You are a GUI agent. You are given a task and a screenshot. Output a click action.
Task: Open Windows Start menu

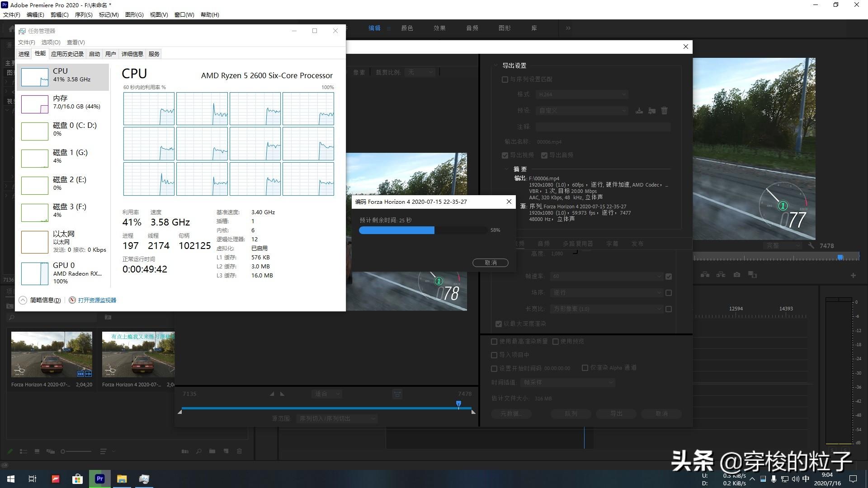pyautogui.click(x=11, y=479)
